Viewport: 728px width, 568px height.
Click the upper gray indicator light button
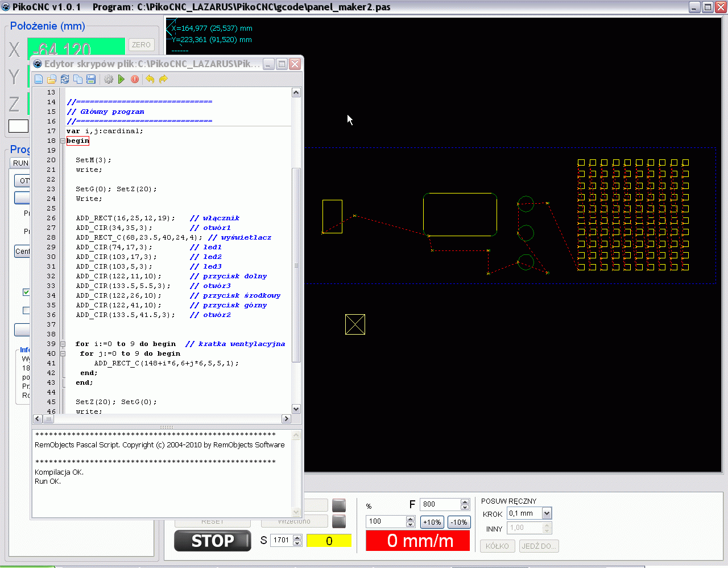pyautogui.click(x=339, y=505)
